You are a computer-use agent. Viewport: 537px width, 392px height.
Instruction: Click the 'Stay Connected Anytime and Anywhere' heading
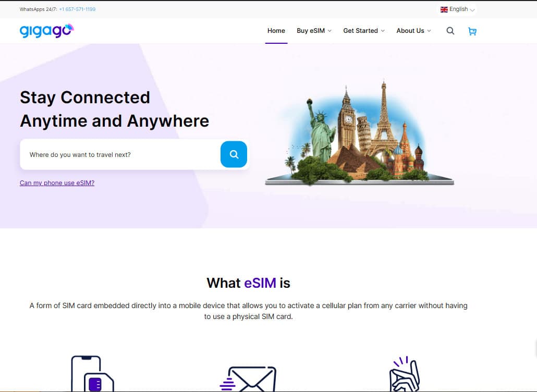[x=114, y=109]
